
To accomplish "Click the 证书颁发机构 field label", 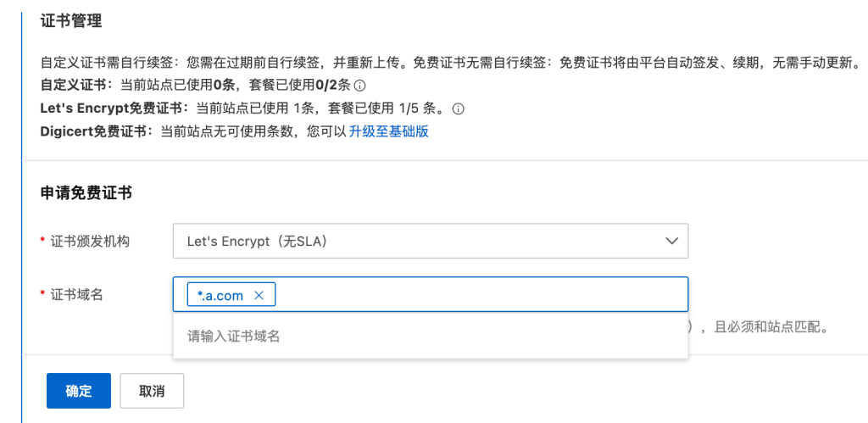I will tap(91, 242).
